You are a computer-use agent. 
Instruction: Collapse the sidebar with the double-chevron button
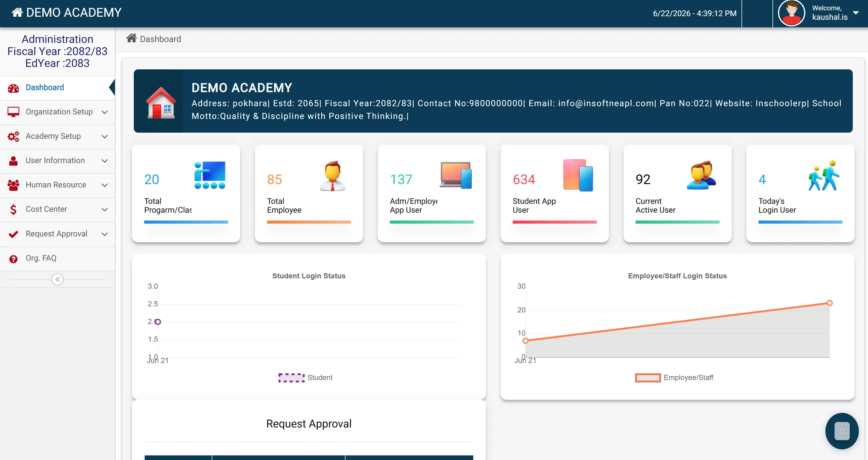(57, 279)
